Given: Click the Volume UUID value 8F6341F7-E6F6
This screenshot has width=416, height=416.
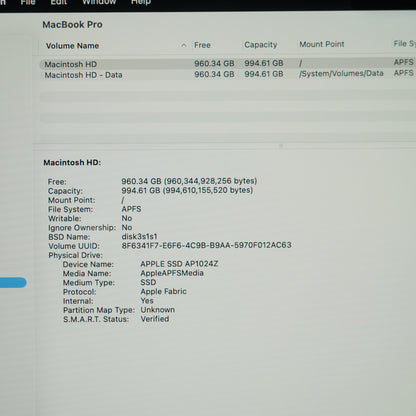Looking at the screenshot, I should 206,245.
